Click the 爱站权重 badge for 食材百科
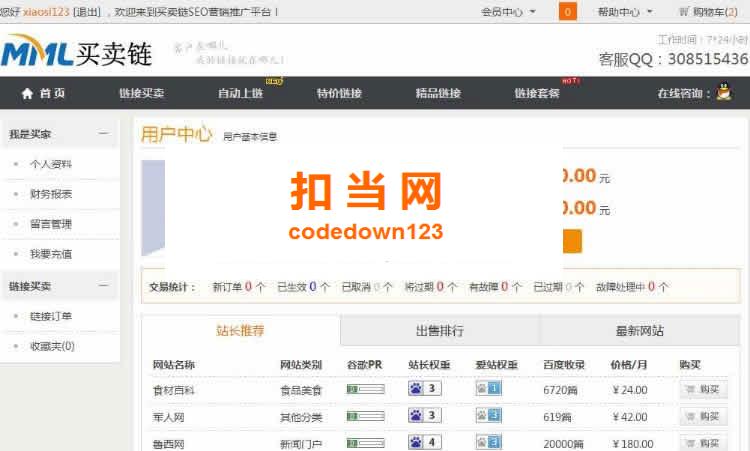The image size is (750, 451). coord(488,388)
